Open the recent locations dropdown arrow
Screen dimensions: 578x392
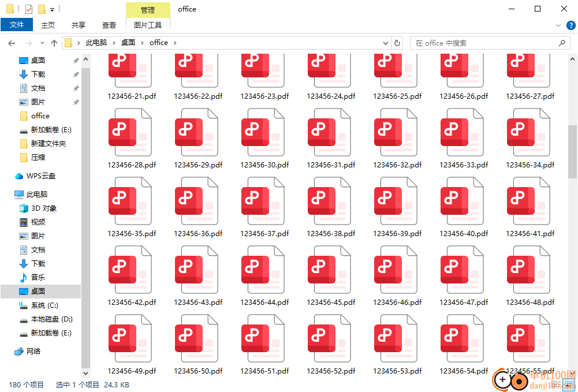coord(42,43)
